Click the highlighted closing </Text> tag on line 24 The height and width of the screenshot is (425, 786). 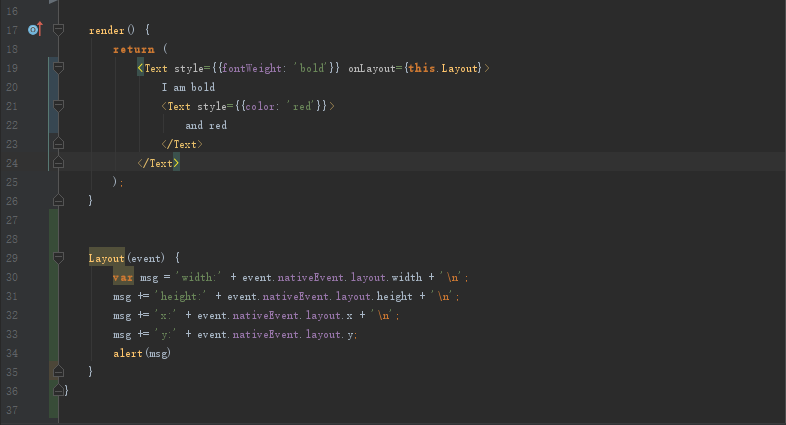point(158,163)
